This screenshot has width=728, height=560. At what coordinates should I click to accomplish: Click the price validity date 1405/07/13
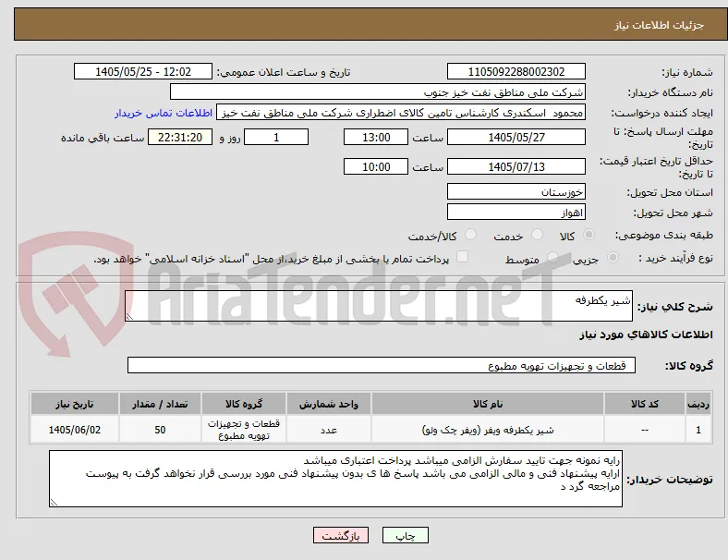click(516, 166)
